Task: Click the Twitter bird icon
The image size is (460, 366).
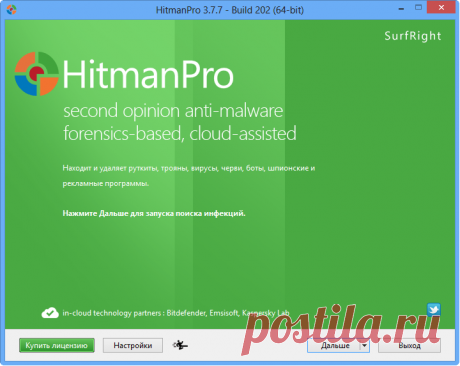Action: tap(434, 310)
